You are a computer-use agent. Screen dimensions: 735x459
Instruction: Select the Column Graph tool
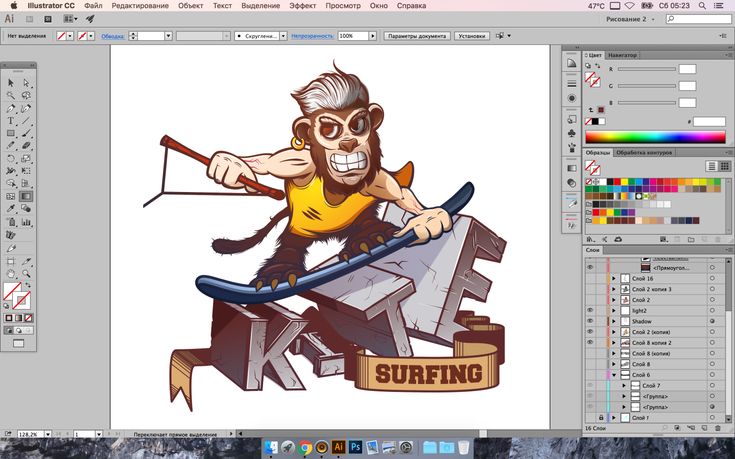(26, 222)
